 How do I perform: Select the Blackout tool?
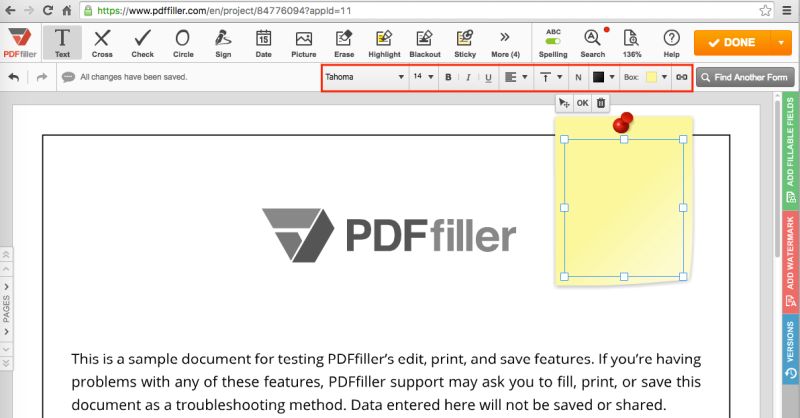pos(424,42)
